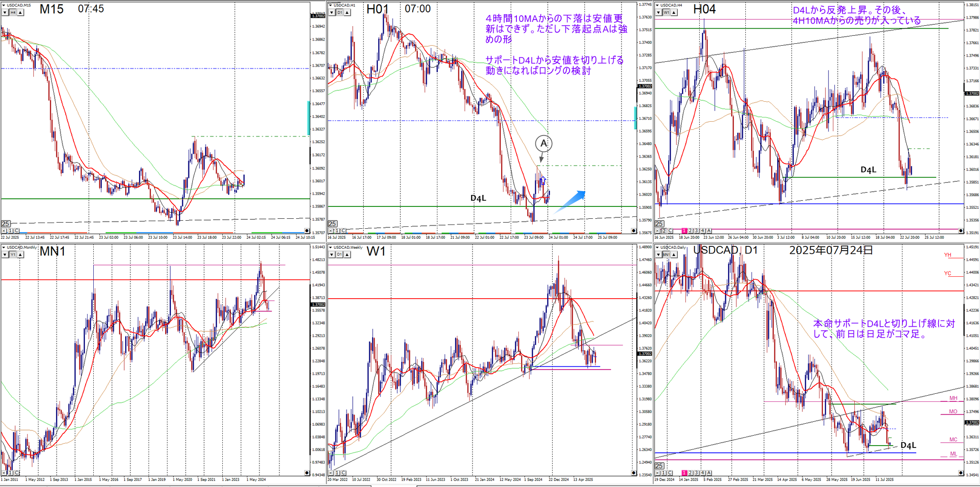Viewport: 980px width, 487px height.
Task: Click the 25 button on Daily chart
Action: (660, 466)
